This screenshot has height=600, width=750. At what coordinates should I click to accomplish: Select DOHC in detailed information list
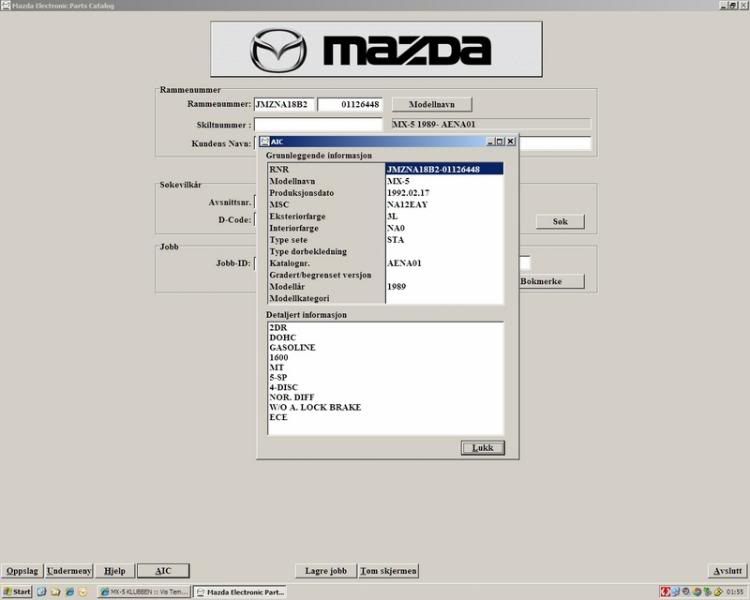pyautogui.click(x=282, y=338)
